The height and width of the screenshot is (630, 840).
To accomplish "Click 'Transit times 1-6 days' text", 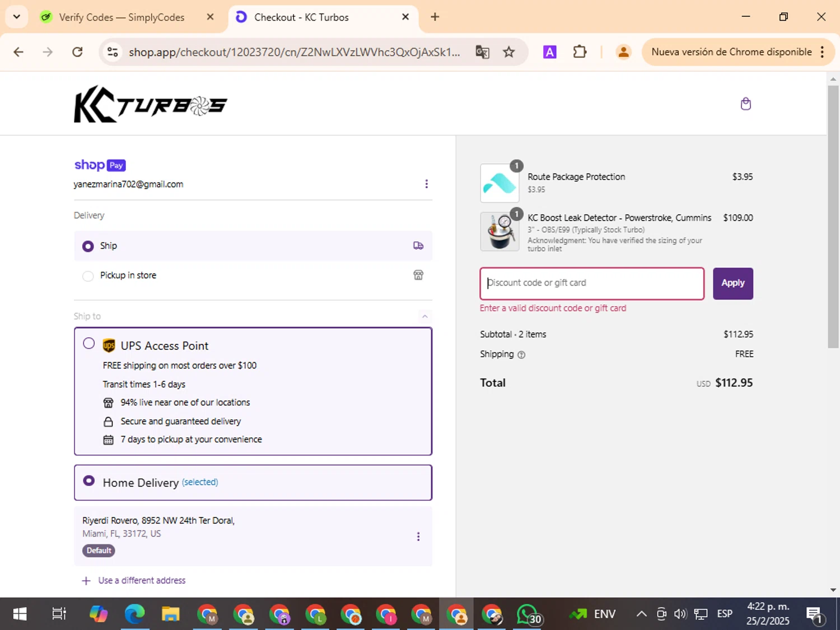I will 144,384.
